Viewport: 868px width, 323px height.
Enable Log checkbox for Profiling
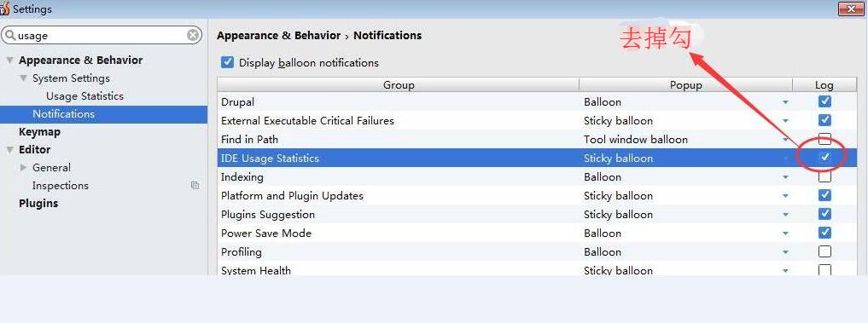pyautogui.click(x=824, y=251)
